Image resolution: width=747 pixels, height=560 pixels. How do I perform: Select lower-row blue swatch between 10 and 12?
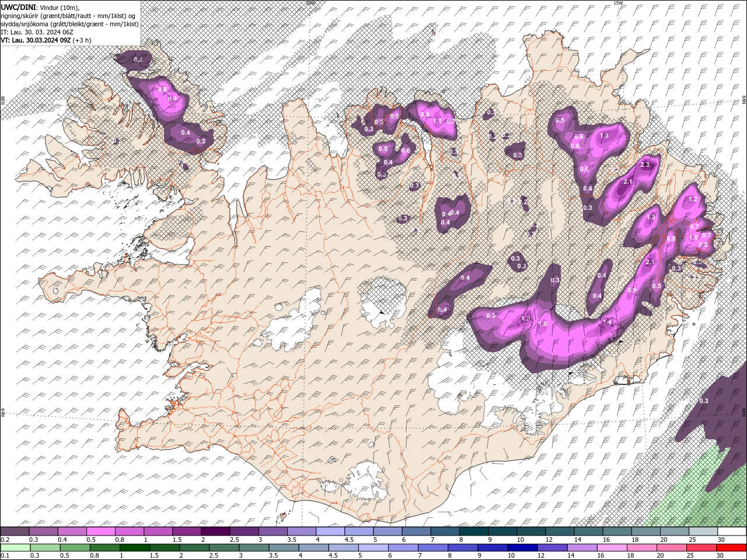pos(522,548)
